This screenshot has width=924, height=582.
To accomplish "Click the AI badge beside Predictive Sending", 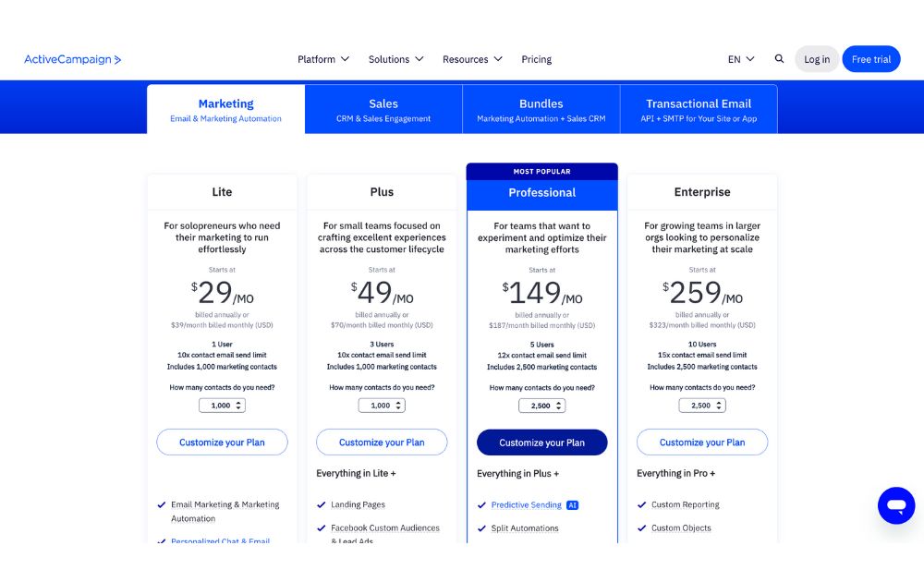I will (572, 505).
